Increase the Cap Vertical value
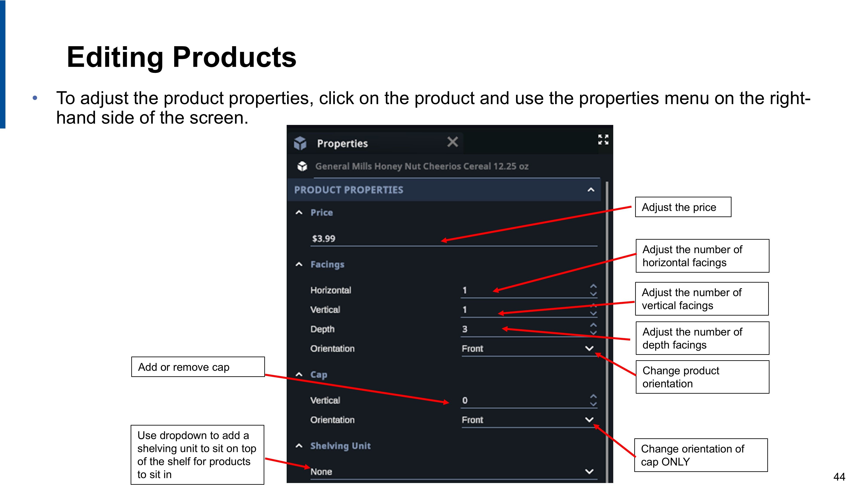Image resolution: width=868 pixels, height=488 pixels. (593, 396)
